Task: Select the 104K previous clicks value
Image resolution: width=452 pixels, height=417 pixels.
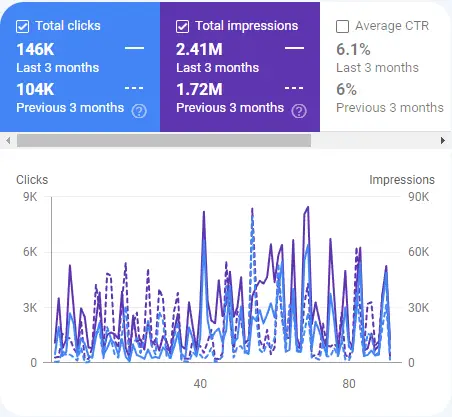Action: (35, 89)
